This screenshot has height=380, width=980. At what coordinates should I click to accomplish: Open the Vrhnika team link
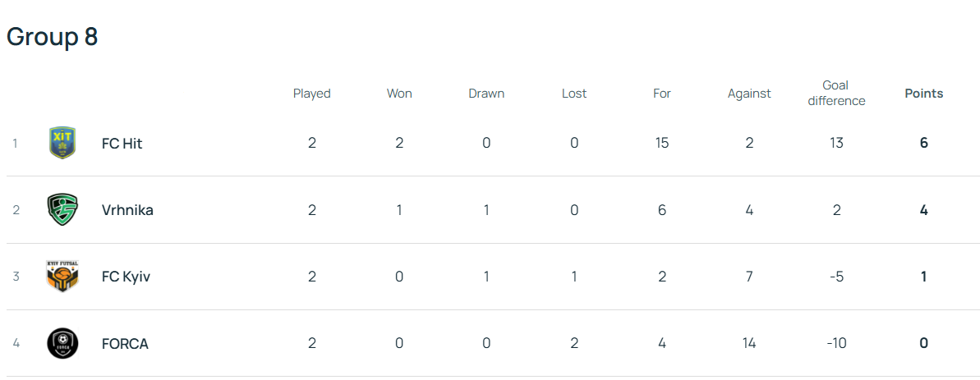127,210
